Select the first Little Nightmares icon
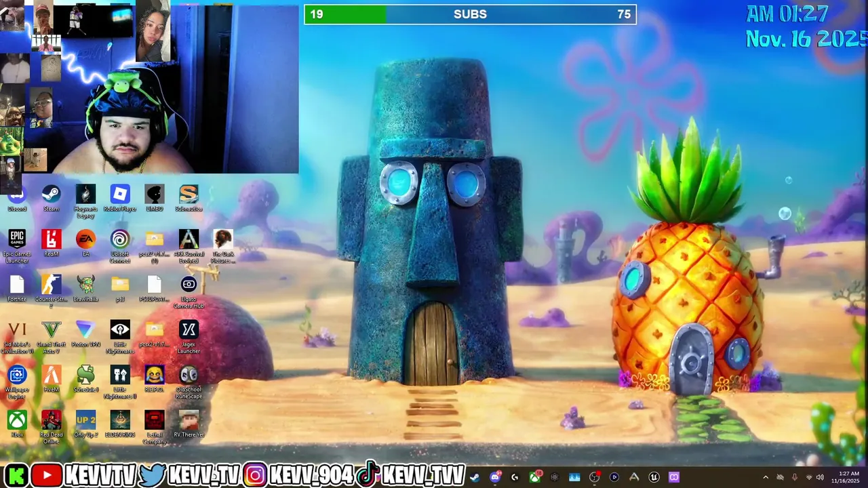Image resolution: width=868 pixels, height=488 pixels. (x=120, y=338)
